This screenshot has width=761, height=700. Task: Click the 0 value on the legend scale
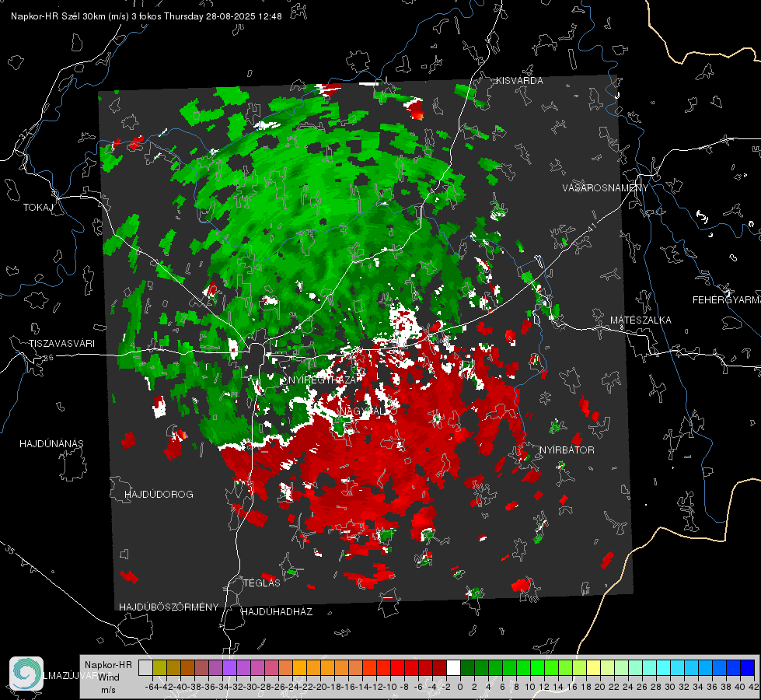point(460,687)
